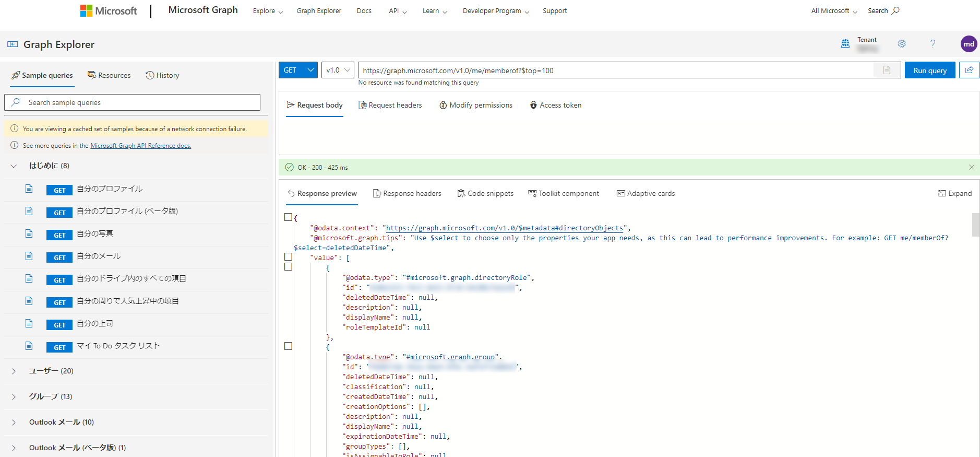Click document icon beside 自分のメール

(29, 256)
